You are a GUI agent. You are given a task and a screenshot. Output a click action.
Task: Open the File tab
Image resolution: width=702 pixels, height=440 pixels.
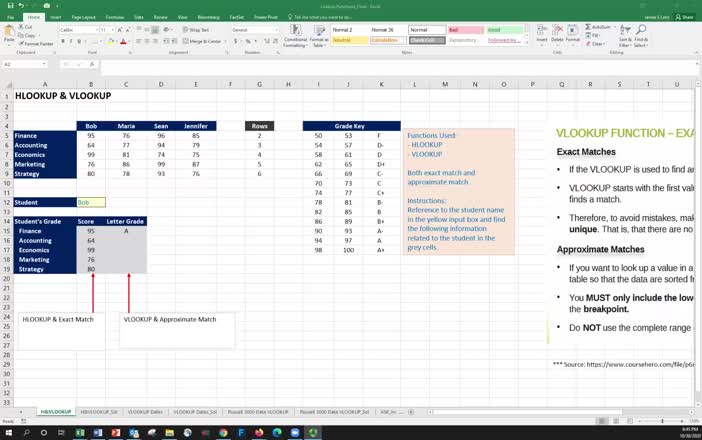[10, 17]
